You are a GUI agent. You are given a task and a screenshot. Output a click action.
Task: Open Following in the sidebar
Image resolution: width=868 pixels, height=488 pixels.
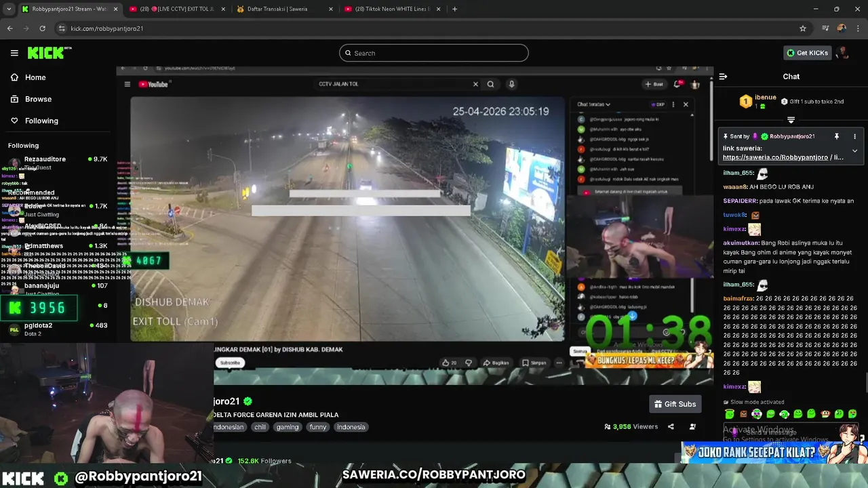click(x=34, y=121)
